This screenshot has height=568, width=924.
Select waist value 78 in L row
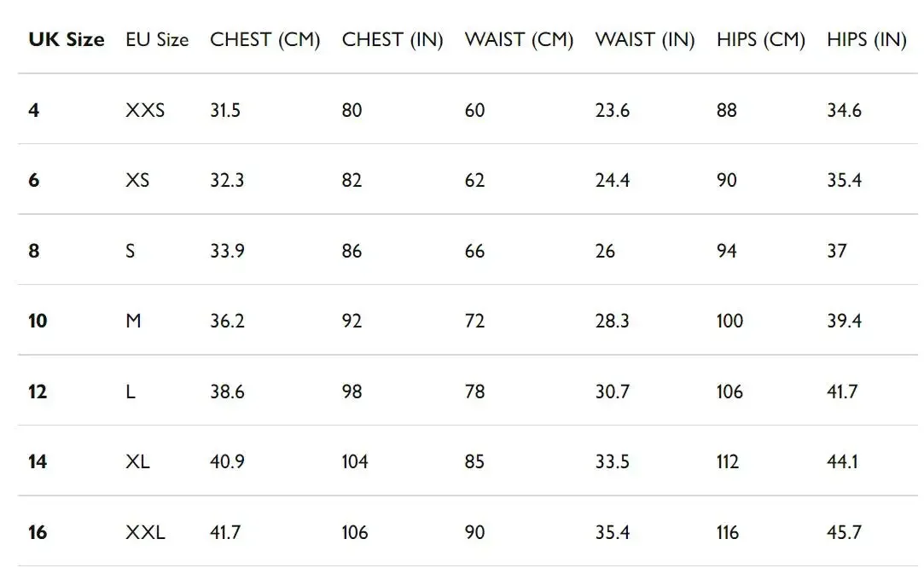point(474,392)
